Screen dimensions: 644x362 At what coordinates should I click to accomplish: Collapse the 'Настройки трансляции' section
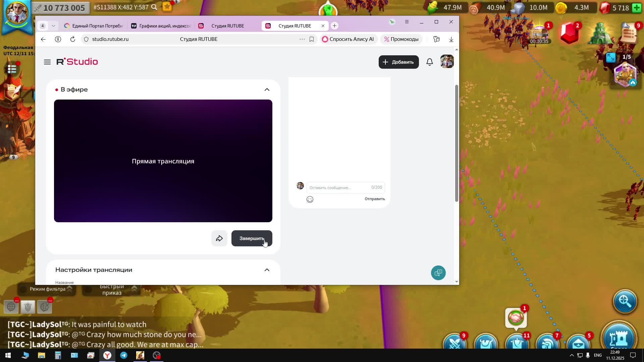[x=267, y=270]
